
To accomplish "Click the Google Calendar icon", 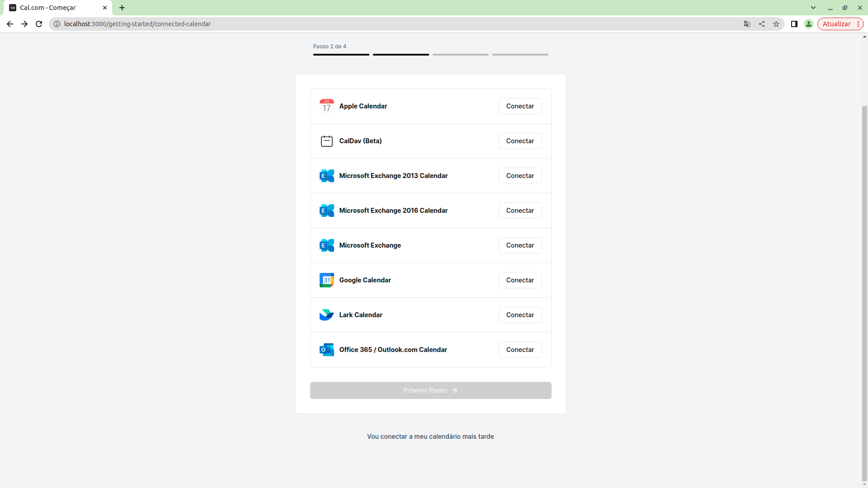I will tap(326, 280).
